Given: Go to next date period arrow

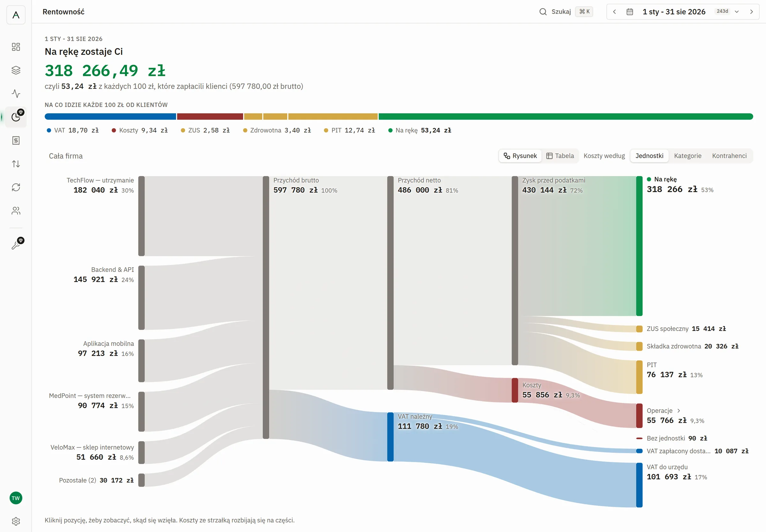Looking at the screenshot, I should point(751,12).
